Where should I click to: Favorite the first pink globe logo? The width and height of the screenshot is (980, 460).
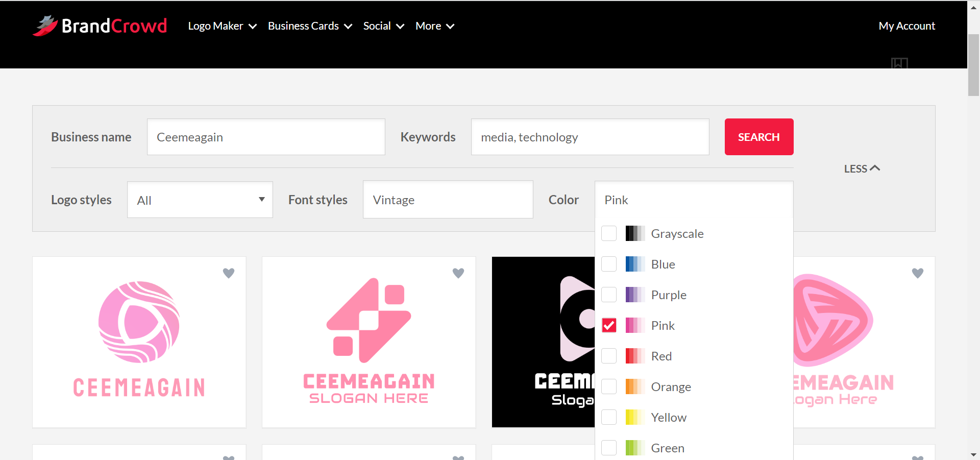(x=229, y=273)
